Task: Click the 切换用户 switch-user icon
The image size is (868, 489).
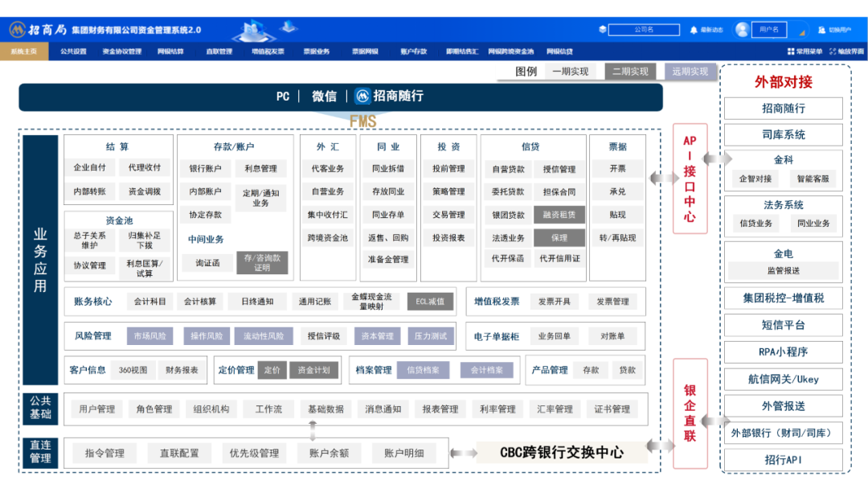Action: tap(821, 30)
